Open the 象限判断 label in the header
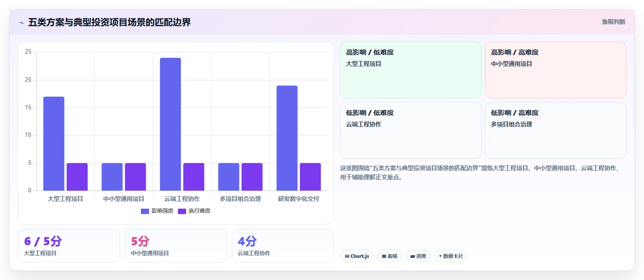Viewport: 644px width, 280px height. [x=614, y=22]
